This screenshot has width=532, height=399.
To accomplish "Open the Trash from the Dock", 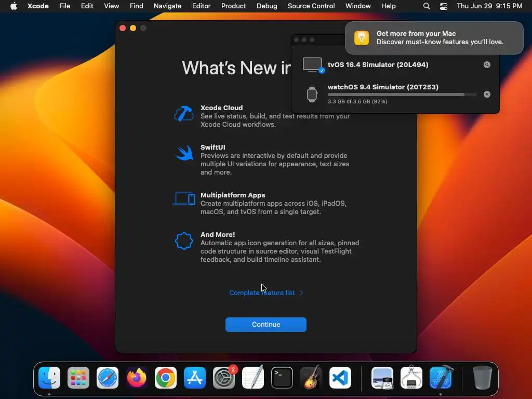I will click(482, 378).
